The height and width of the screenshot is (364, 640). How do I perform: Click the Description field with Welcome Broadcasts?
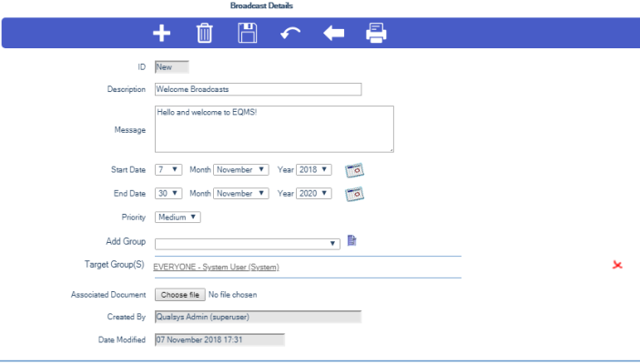258,89
